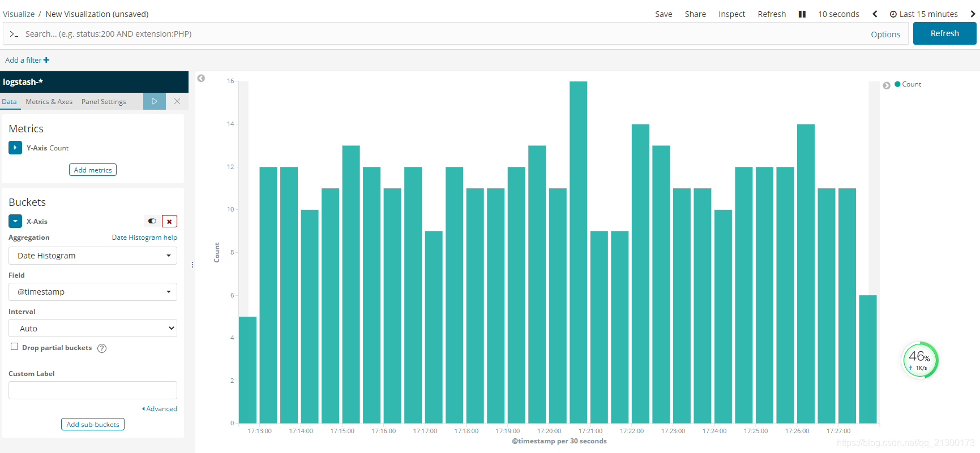
Task: Discard changes with the X button
Action: point(177,101)
